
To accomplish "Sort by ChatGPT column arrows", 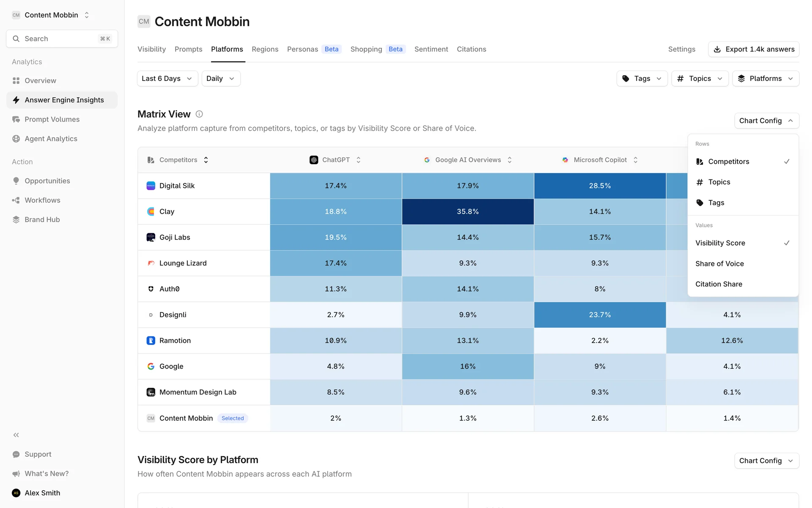I will point(358,160).
